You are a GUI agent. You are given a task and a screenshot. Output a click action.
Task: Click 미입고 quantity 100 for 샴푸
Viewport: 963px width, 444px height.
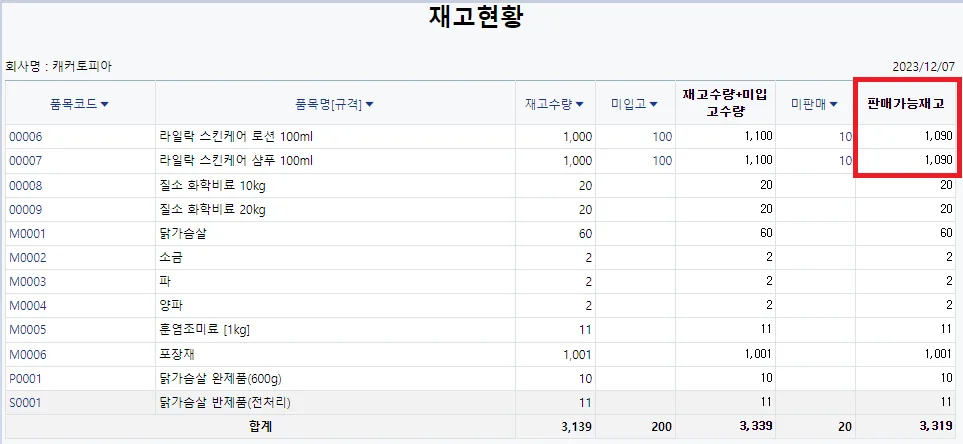(663, 161)
